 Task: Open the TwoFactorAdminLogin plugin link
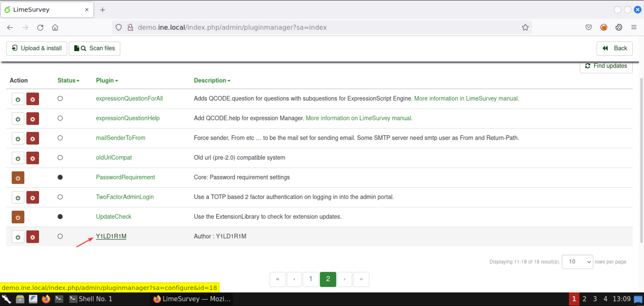(125, 197)
